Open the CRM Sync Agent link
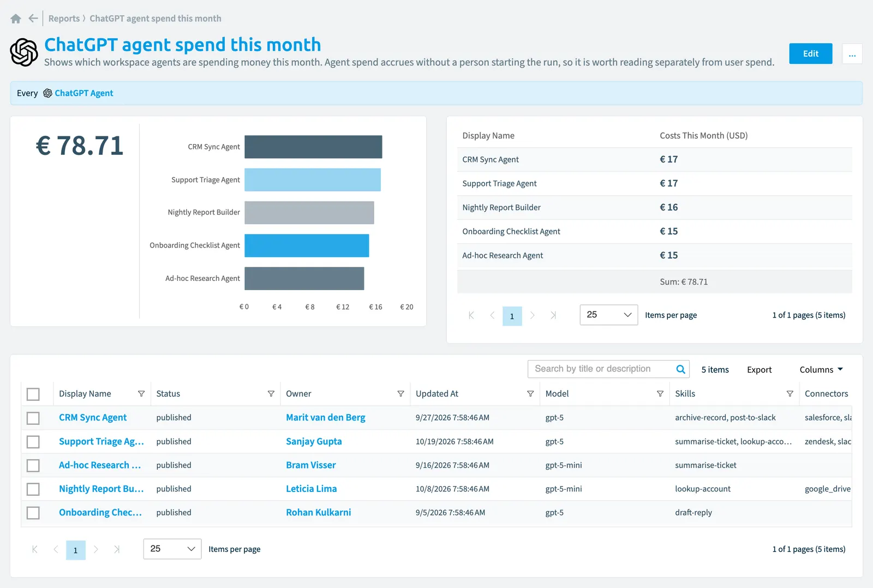 point(93,417)
